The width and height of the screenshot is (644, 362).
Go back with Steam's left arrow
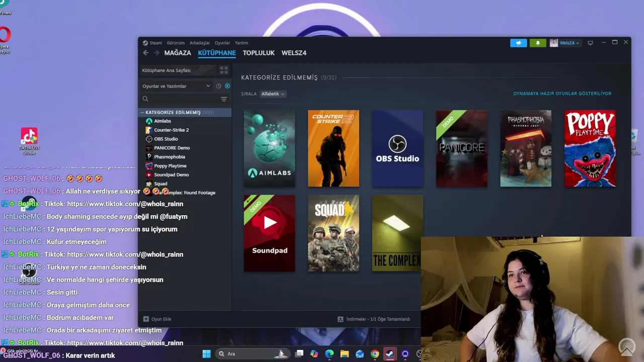(145, 53)
